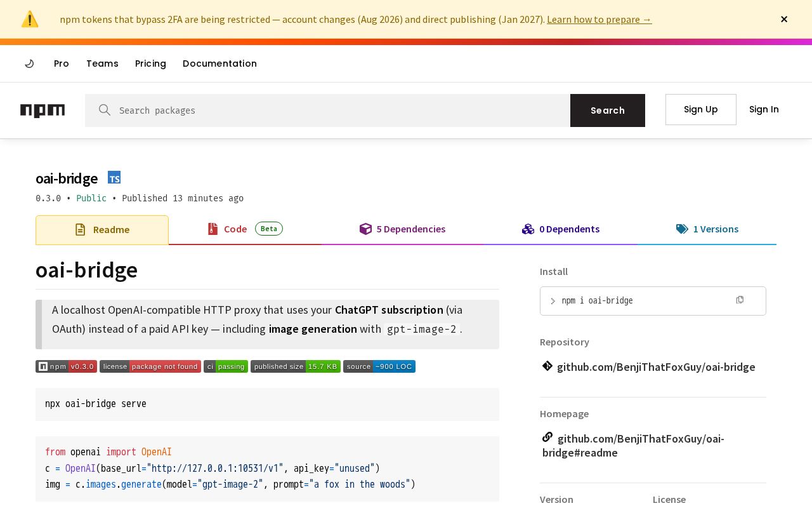812x508 pixels.
Task: Click the source ~900 LOC badge
Action: coord(379,366)
